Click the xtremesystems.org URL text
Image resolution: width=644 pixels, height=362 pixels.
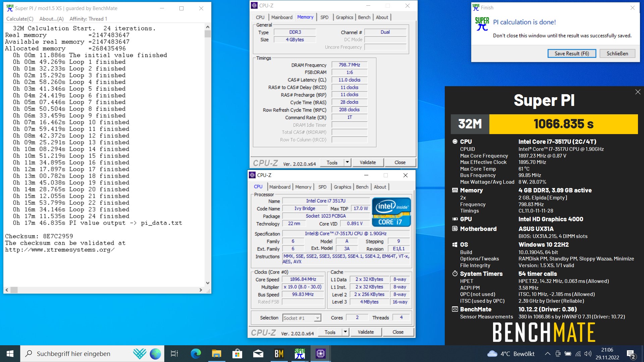(60, 250)
